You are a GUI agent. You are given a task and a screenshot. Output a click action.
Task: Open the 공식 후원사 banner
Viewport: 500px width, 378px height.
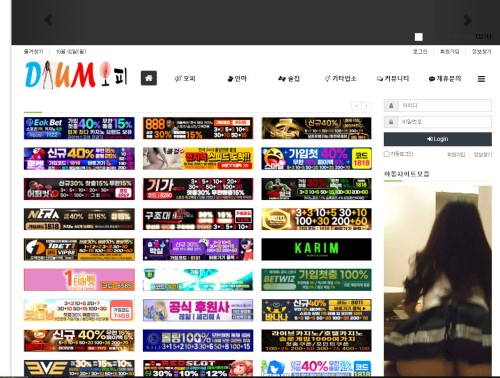pyautogui.click(x=198, y=310)
